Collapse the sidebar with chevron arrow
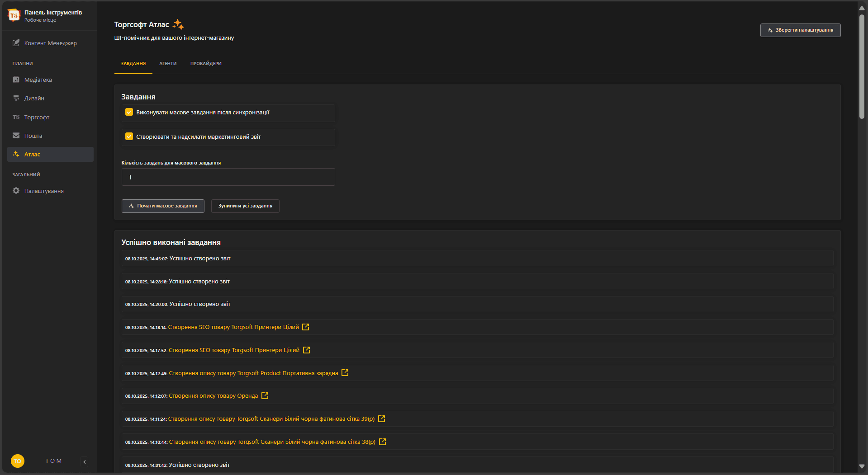 click(x=85, y=461)
